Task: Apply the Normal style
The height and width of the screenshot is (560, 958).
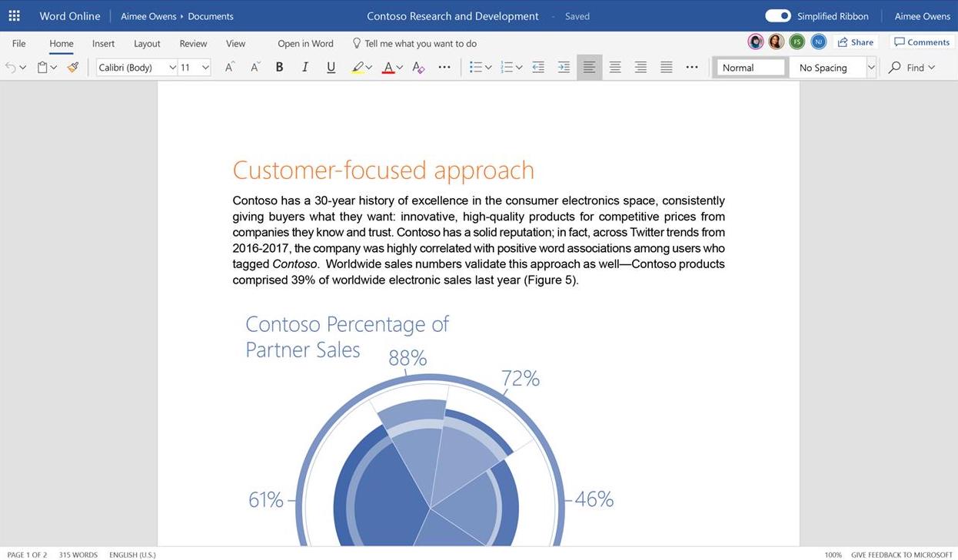Action: [751, 68]
